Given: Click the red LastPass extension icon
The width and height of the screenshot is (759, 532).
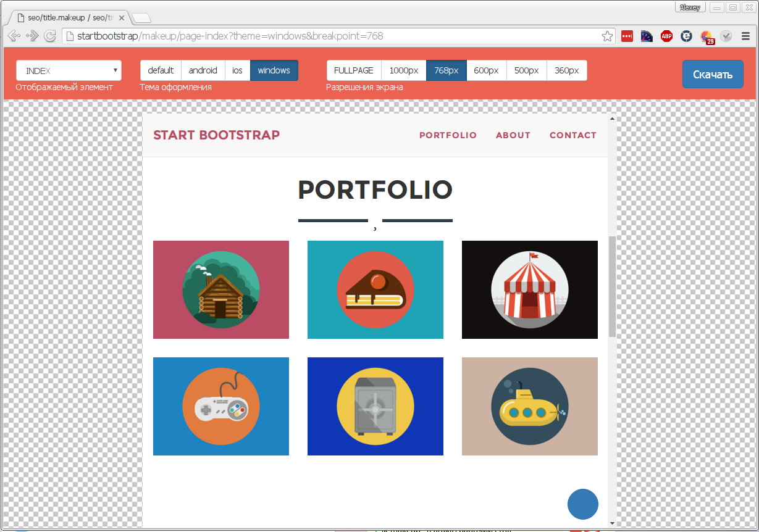Looking at the screenshot, I should coord(627,36).
